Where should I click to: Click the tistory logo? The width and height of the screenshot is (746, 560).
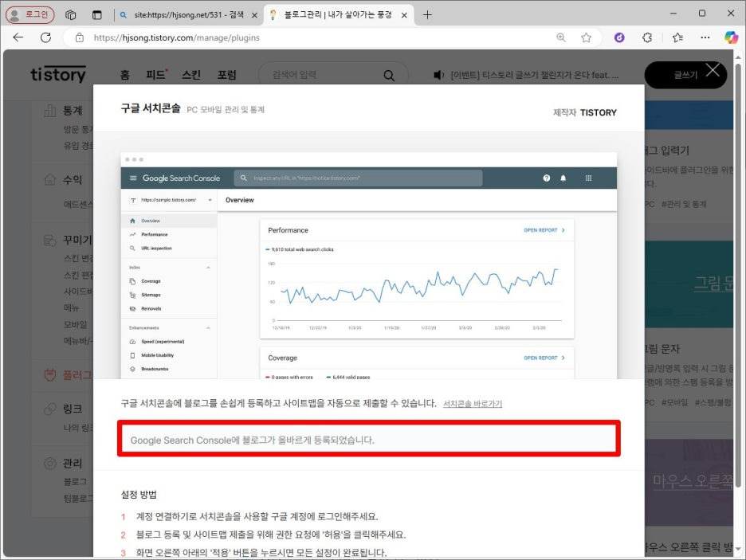click(58, 74)
